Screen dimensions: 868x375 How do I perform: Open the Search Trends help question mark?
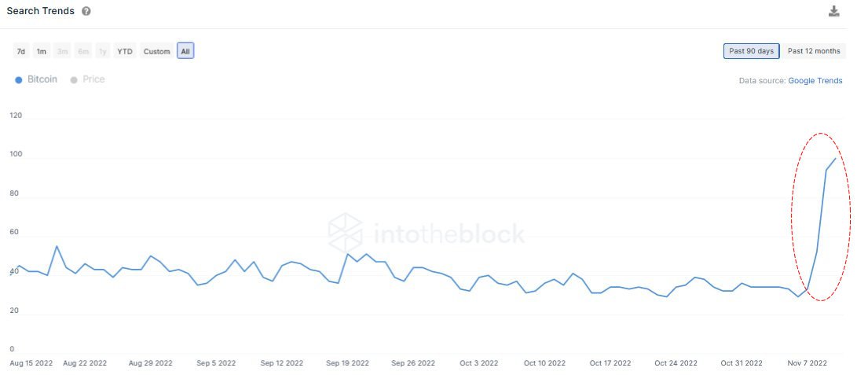click(x=86, y=11)
